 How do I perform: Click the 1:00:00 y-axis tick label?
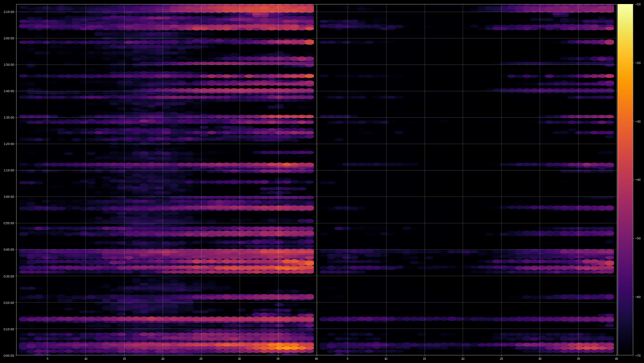coord(9,197)
